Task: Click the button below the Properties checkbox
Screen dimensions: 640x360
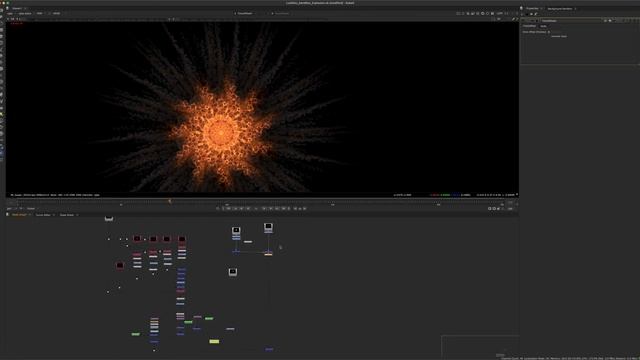Action: 559,36
